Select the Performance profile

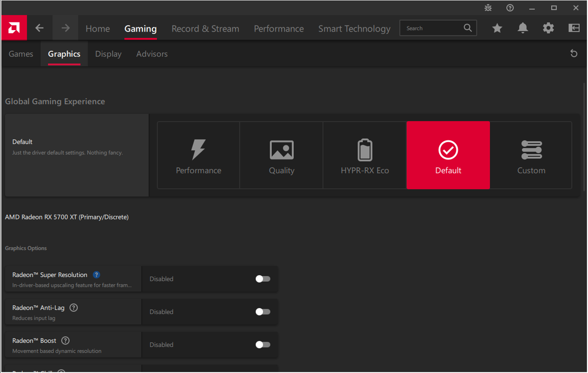coord(198,155)
